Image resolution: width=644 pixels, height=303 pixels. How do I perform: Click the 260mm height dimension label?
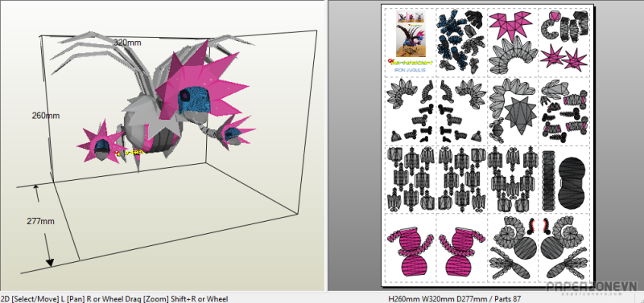46,116
